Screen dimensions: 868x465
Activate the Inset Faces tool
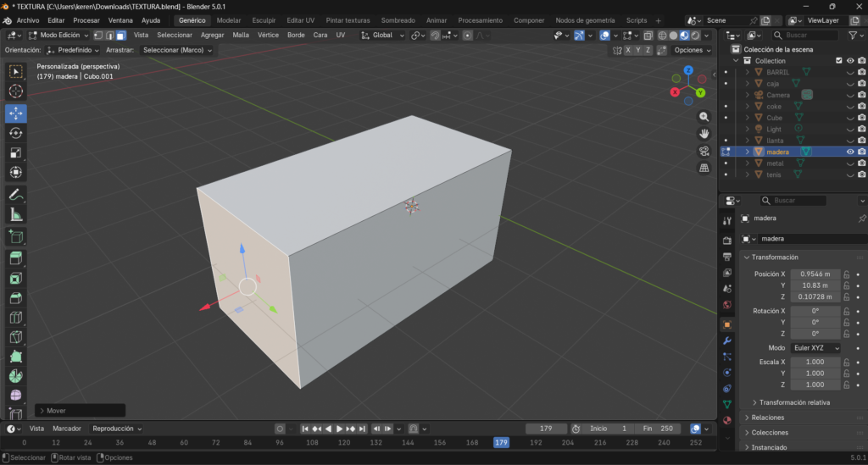click(x=15, y=278)
